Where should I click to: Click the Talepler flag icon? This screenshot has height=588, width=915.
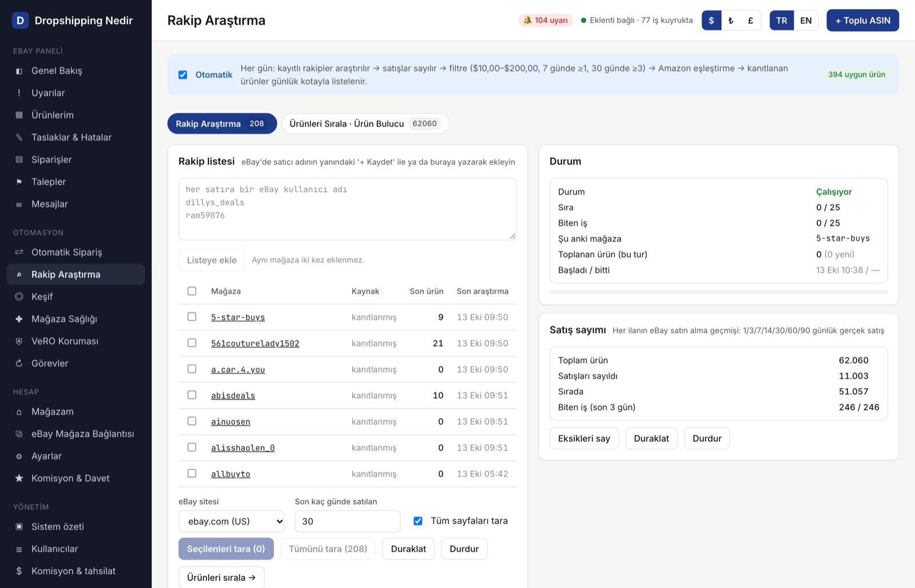coord(19,182)
